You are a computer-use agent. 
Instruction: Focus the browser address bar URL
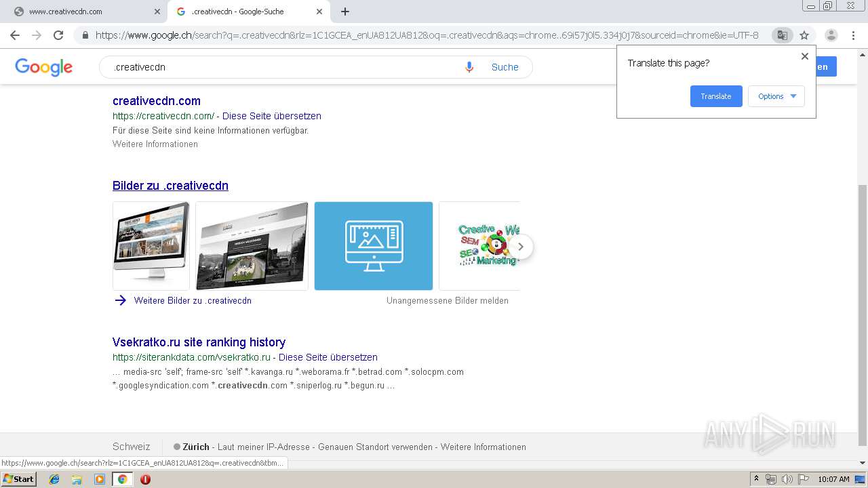point(427,35)
